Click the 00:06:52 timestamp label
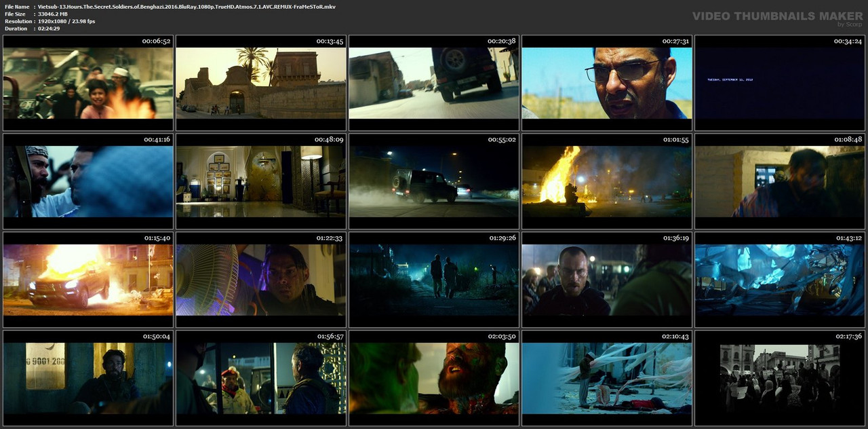Viewport: 868px width, 429px height. point(156,41)
